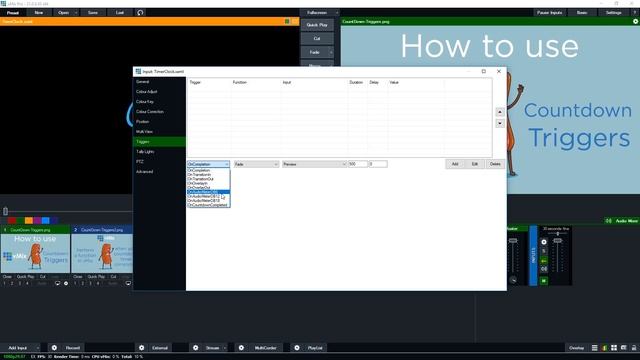Click the Cut transition button
The width and height of the screenshot is (640, 360).
(317, 38)
